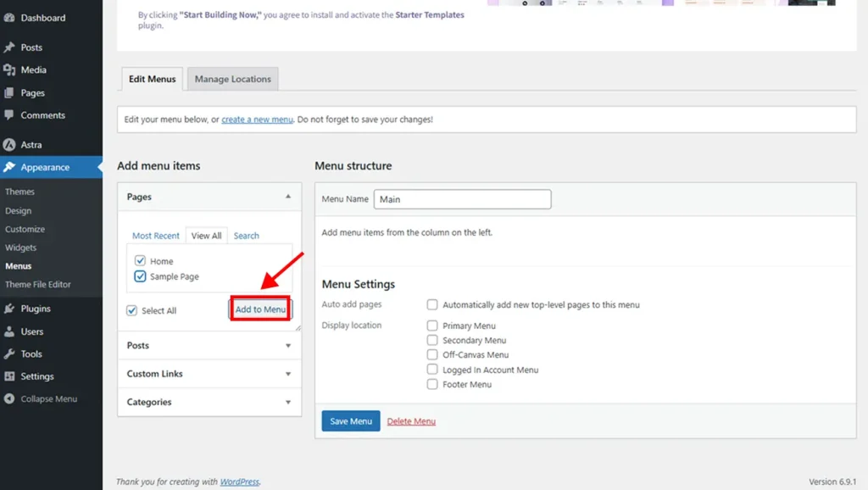Enable the Primary Menu display location
Image resolution: width=868 pixels, height=490 pixels.
[431, 325]
